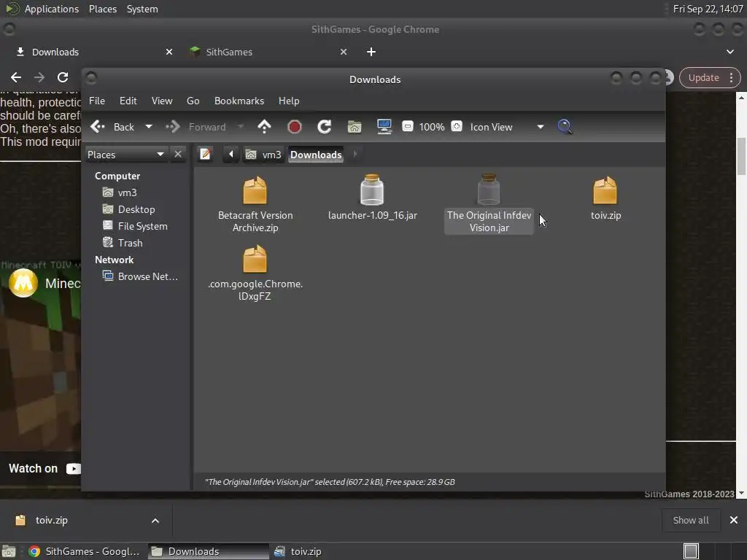747x560 pixels.
Task: Zoom out with the minus icon
Action: pyautogui.click(x=407, y=126)
